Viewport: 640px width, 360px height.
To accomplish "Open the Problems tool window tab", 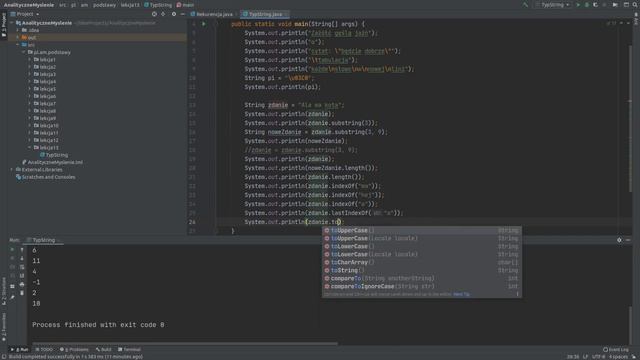I will tap(74, 350).
